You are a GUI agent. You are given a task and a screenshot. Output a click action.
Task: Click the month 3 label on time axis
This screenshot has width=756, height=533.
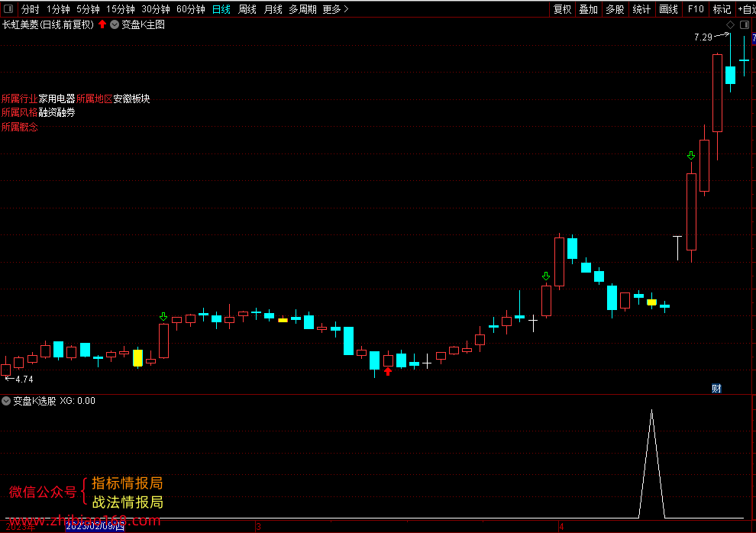(x=258, y=527)
